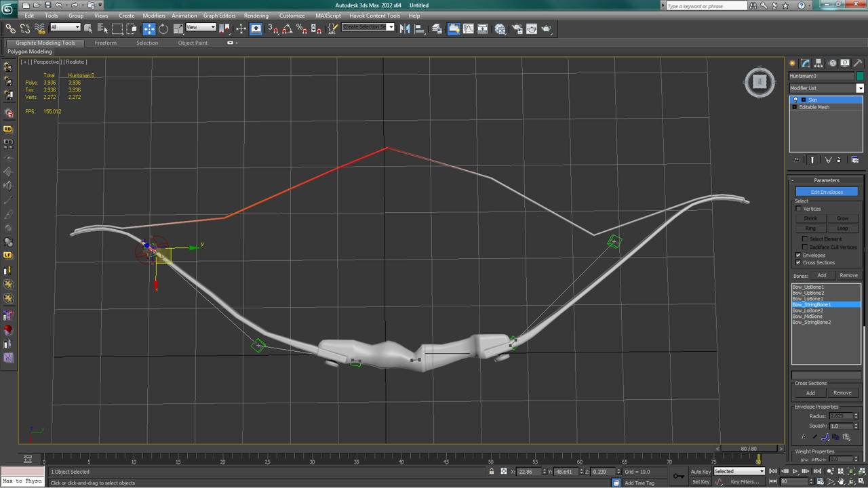The width and height of the screenshot is (868, 488).
Task: Click the Huntsman object color swatch
Action: (x=860, y=76)
